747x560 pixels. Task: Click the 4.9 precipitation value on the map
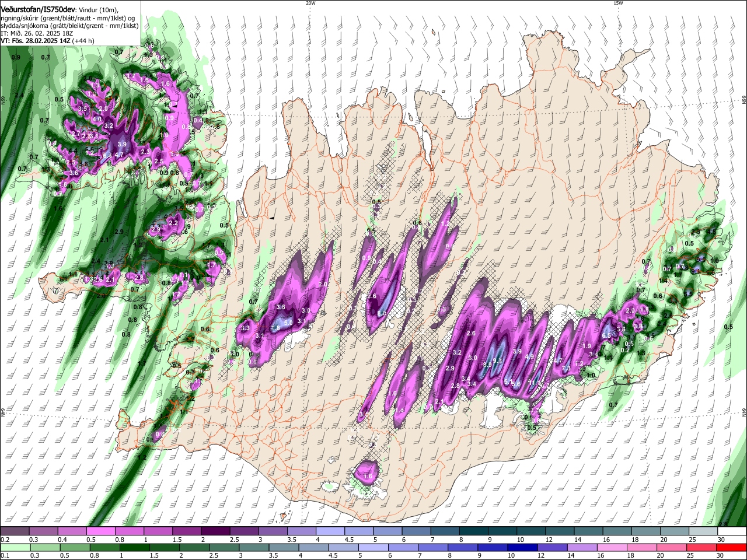(529, 356)
